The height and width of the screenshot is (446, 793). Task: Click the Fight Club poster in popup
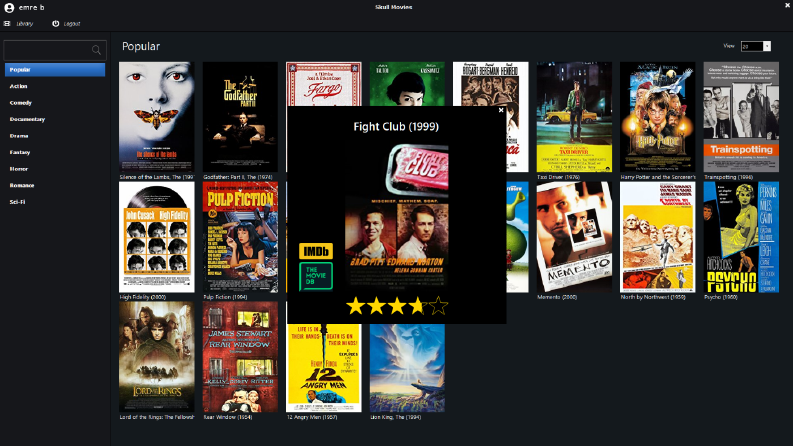396,216
